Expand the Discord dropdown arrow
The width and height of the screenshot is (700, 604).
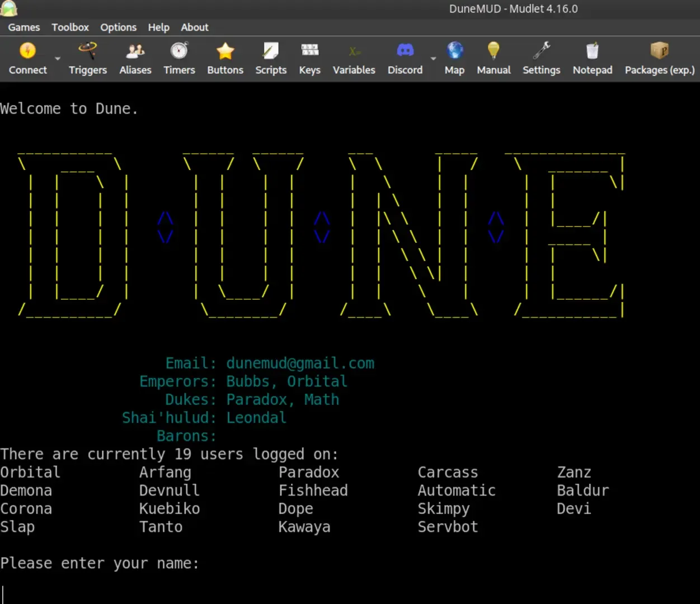pyautogui.click(x=433, y=59)
